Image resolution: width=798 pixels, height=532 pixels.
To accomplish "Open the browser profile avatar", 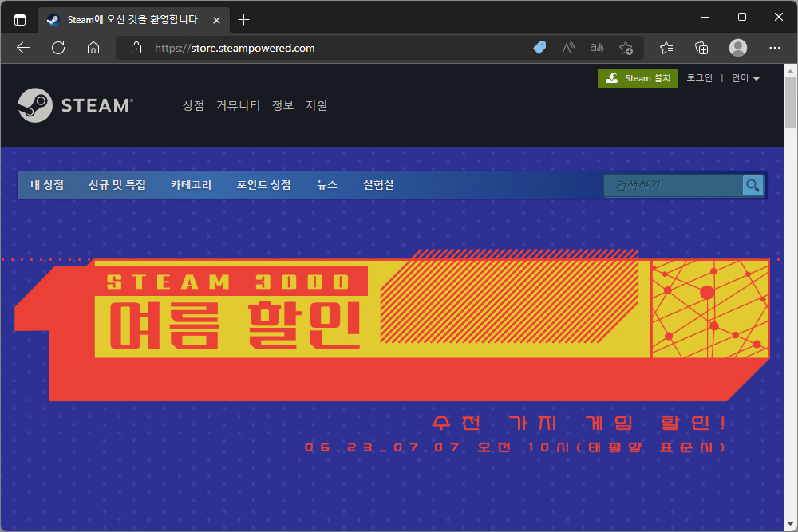I will [x=738, y=48].
